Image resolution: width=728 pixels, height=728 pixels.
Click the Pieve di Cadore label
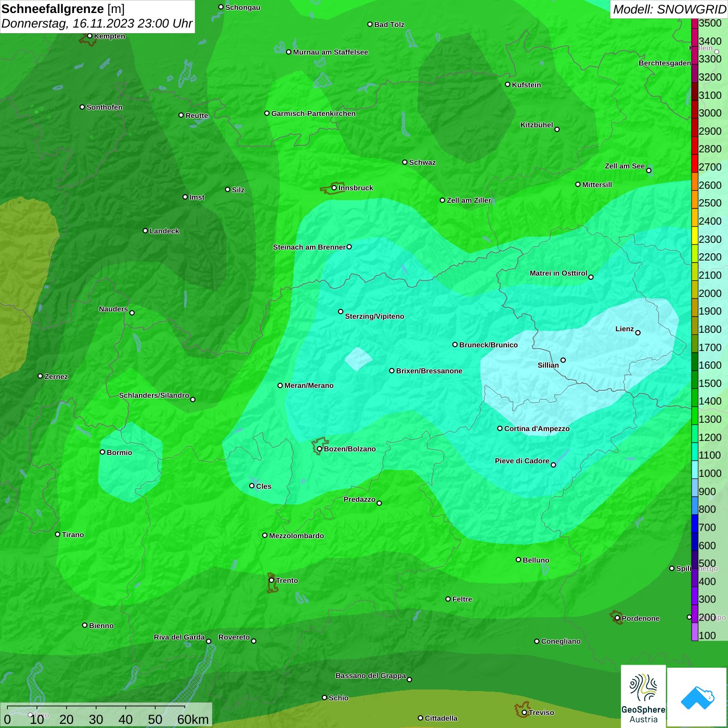pyautogui.click(x=522, y=461)
